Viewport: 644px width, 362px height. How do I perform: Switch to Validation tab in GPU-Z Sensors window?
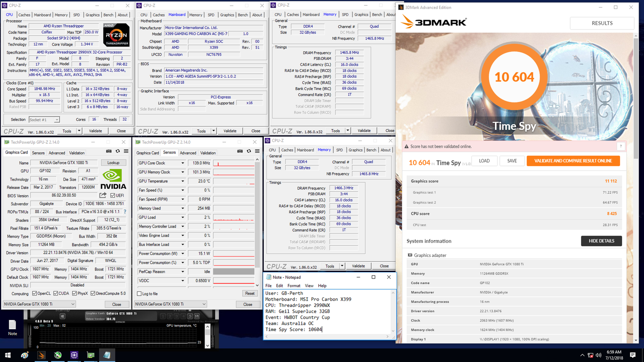click(x=208, y=153)
